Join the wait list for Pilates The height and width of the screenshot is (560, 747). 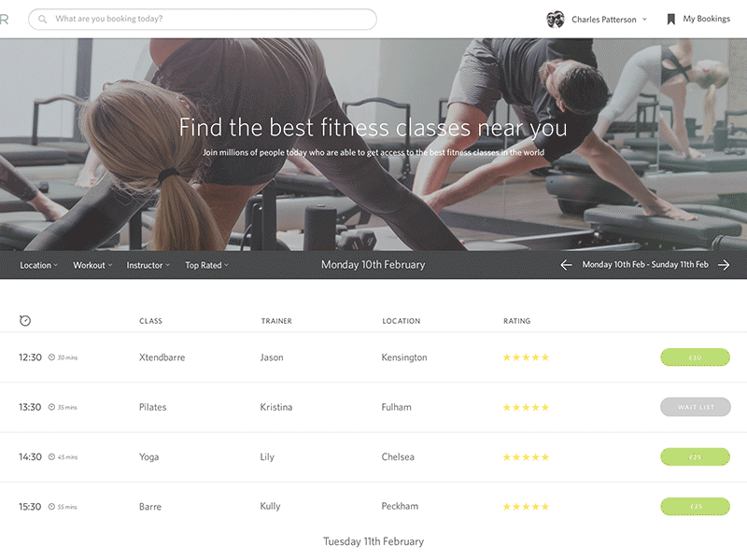click(695, 407)
